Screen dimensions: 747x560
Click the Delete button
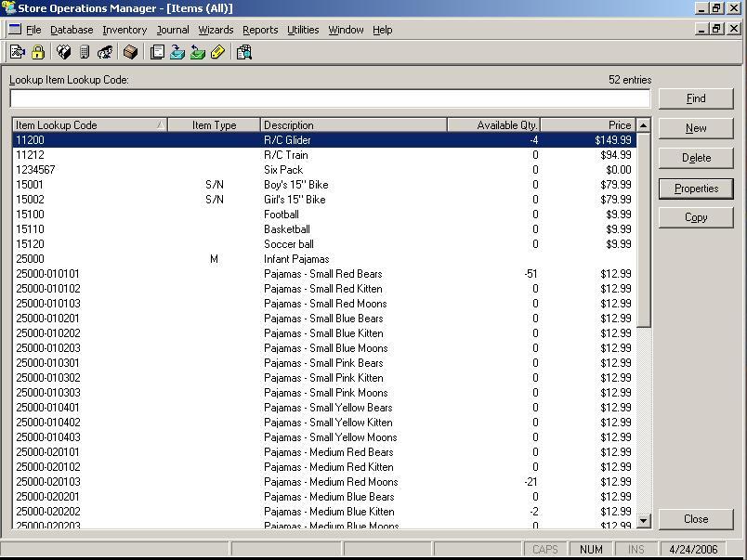(696, 158)
